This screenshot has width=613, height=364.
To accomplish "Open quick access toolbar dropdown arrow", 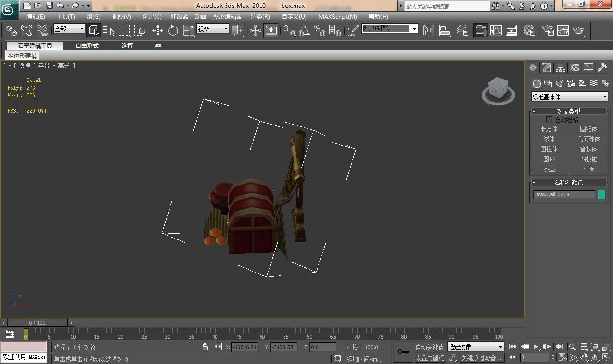I will click(89, 6).
